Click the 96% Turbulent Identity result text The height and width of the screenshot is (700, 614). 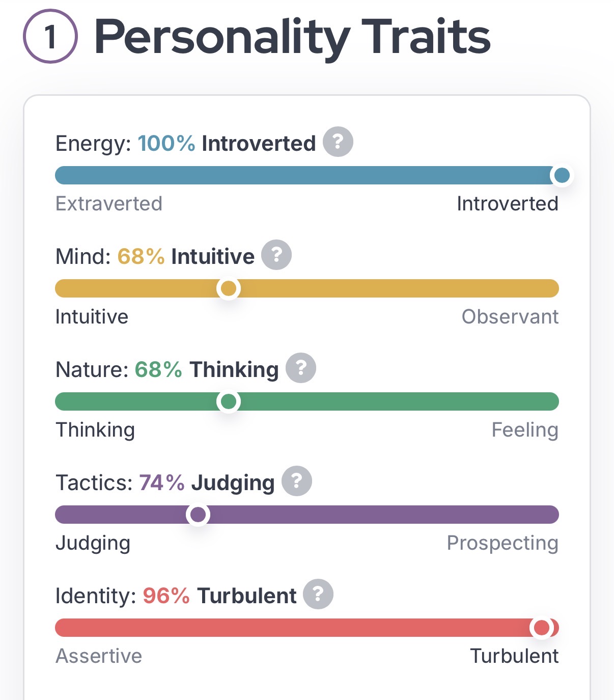coord(219,596)
